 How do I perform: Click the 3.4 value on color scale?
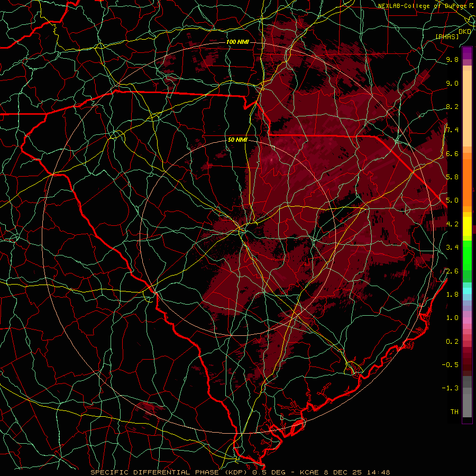pos(452,248)
